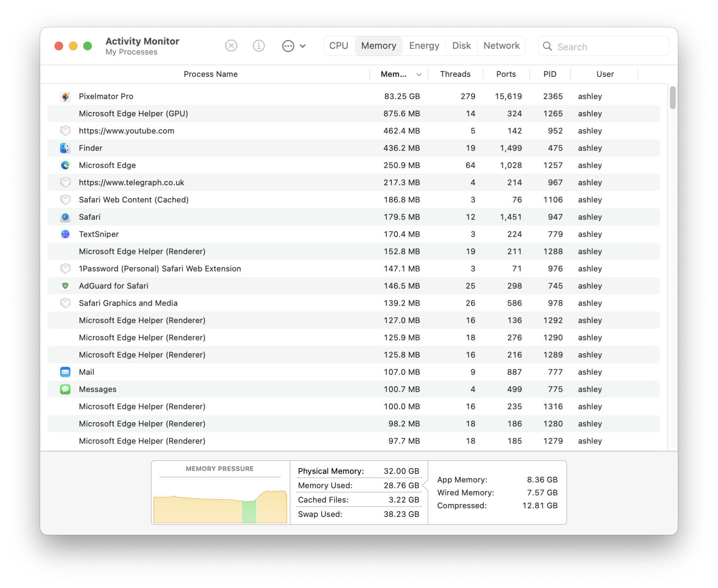Sort by the PID column header

[550, 74]
